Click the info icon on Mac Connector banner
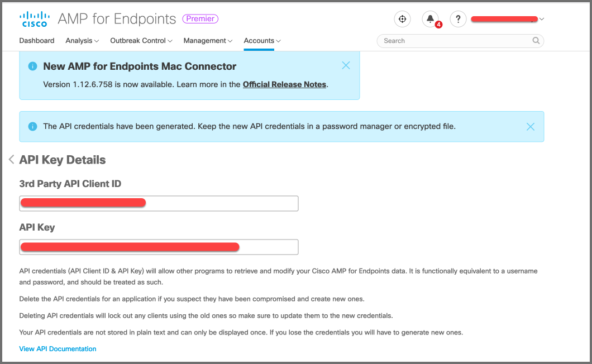Viewport: 592px width, 364px height. click(32, 66)
